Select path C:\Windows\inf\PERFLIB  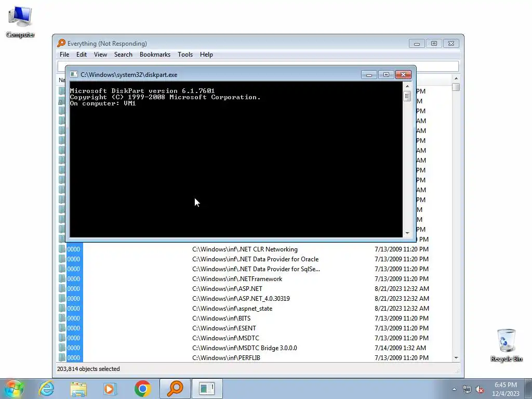click(x=227, y=357)
